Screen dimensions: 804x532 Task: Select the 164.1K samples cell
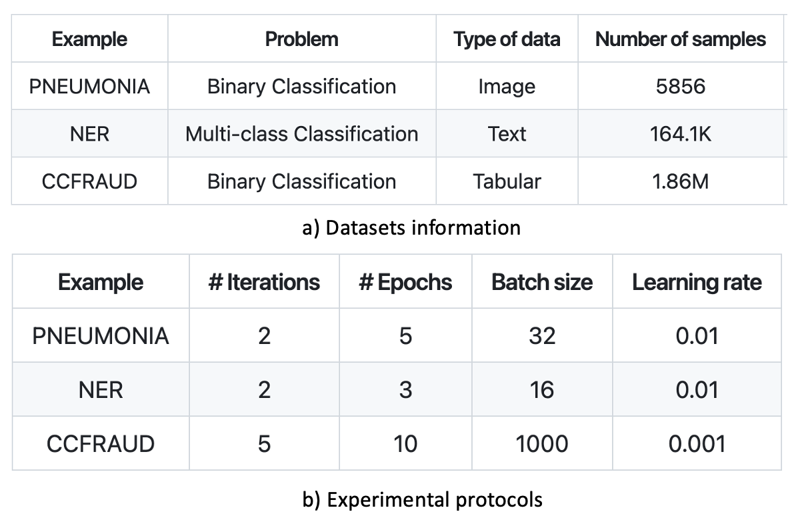pyautogui.click(x=680, y=134)
